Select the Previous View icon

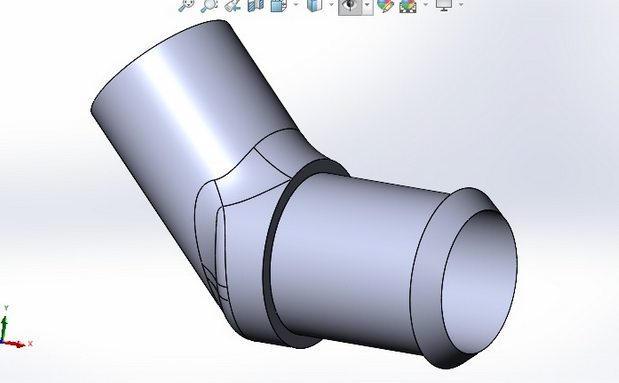pyautogui.click(x=233, y=5)
